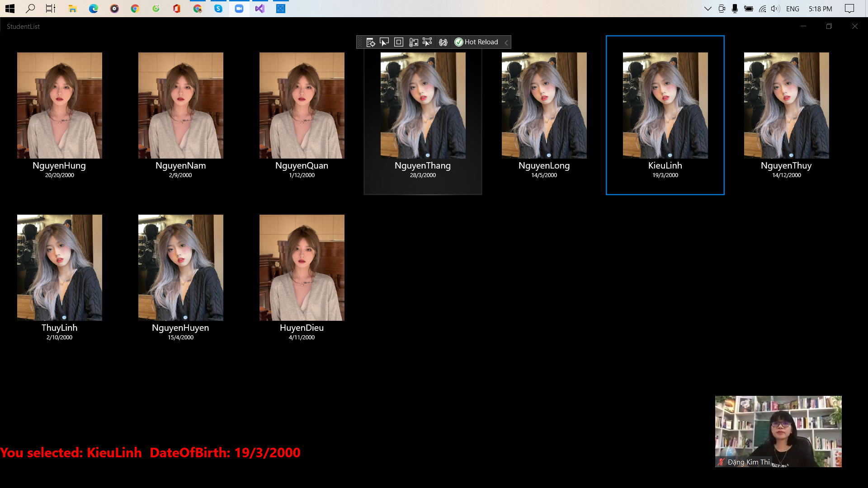Open Task View in taskbar

tap(51, 9)
